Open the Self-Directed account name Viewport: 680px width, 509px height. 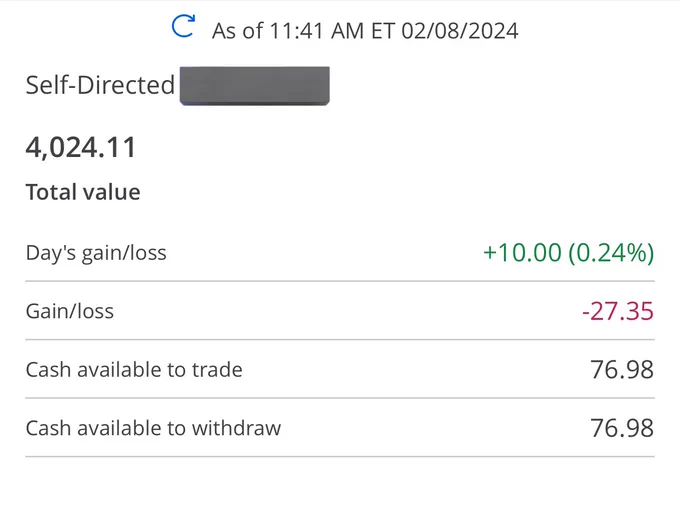coord(100,85)
